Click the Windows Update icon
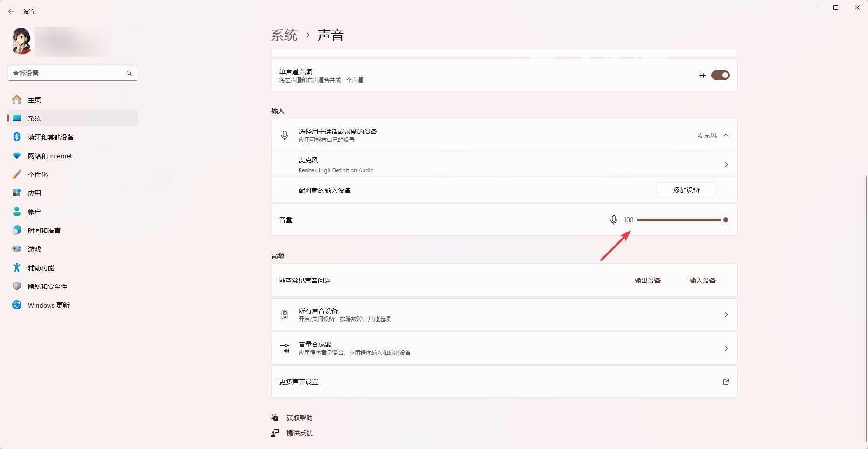 pyautogui.click(x=17, y=305)
